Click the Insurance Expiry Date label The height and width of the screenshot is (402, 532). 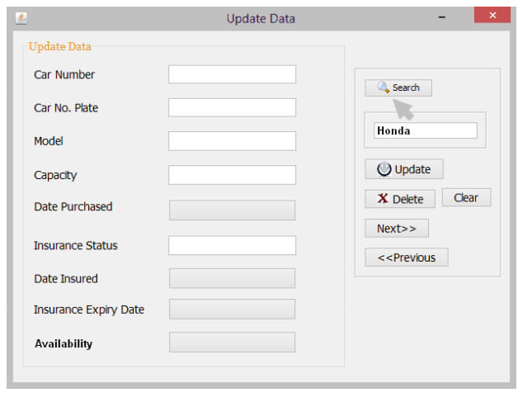click(x=89, y=310)
